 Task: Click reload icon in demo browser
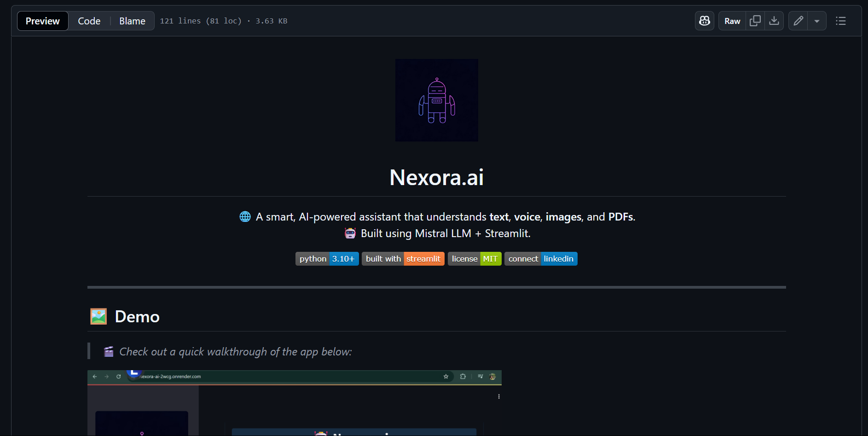(x=119, y=377)
